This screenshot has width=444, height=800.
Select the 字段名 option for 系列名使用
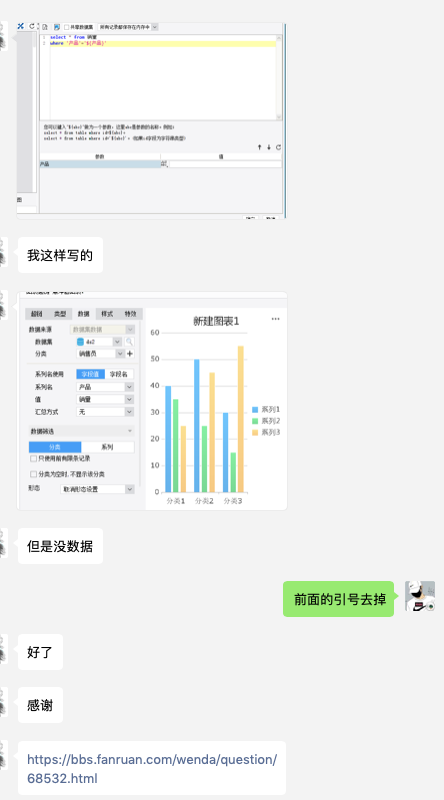119,374
